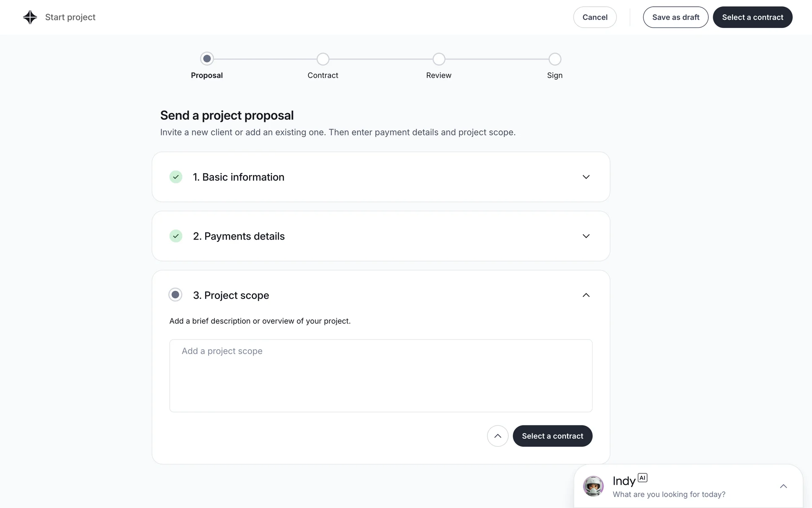Click the Indy assistant avatar image
Viewport: 812px width, 508px height.
(593, 486)
